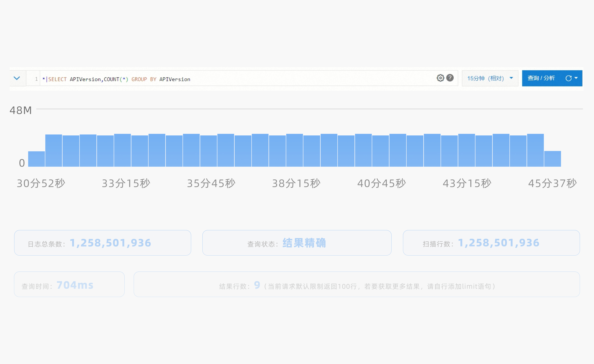
Task: Click the refresh circular arrow icon
Action: point(568,78)
